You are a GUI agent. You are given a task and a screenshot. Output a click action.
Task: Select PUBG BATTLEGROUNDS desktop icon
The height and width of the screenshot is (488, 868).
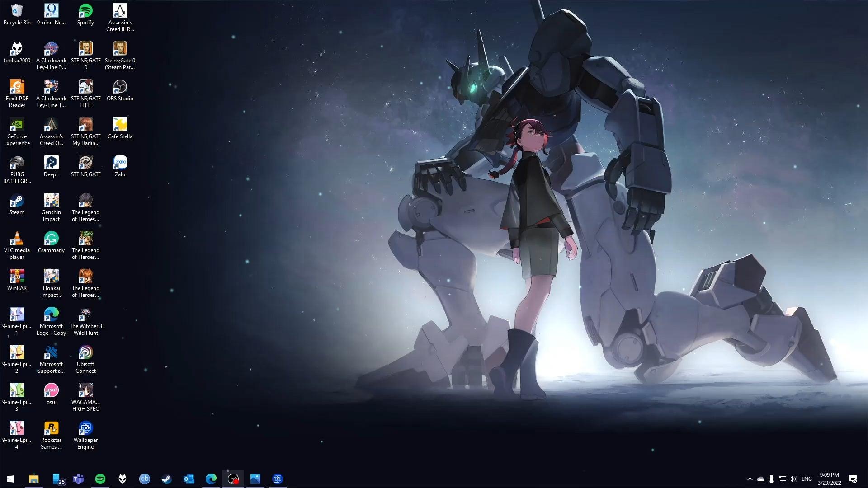17,169
